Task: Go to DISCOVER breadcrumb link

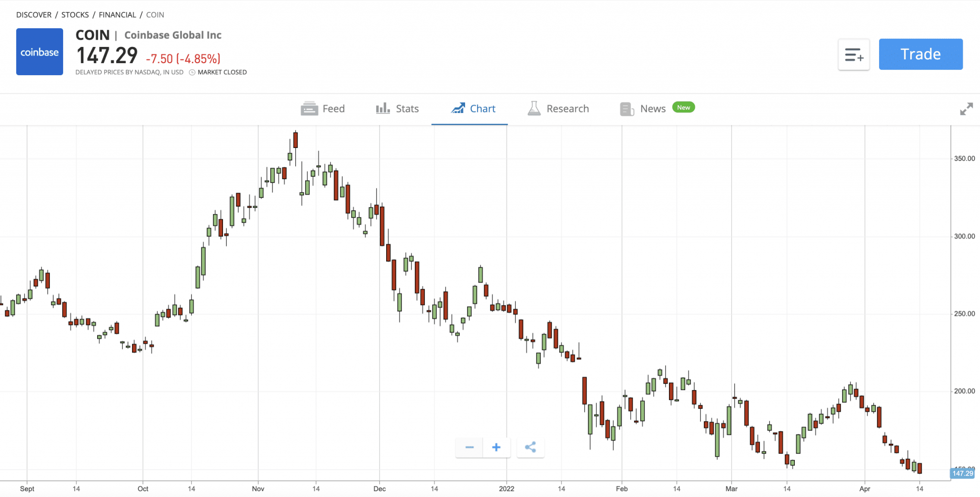Action: coord(34,15)
